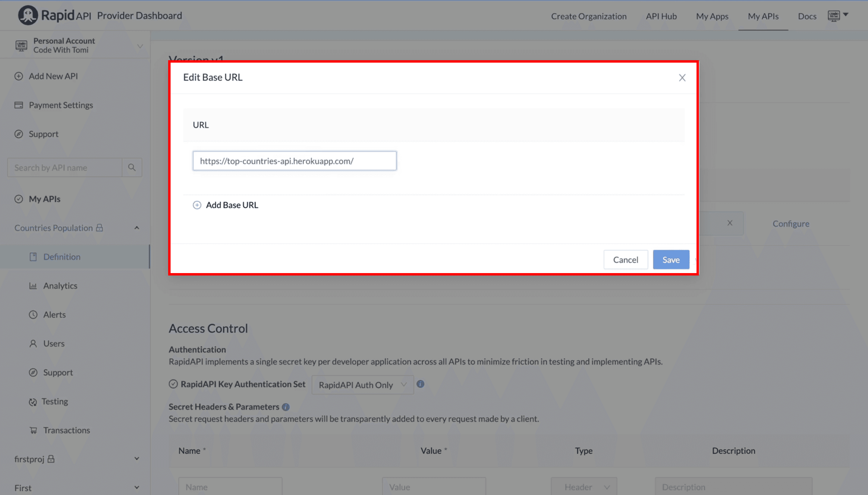868x495 pixels.
Task: Open Create Organization in top navigation
Action: (589, 16)
